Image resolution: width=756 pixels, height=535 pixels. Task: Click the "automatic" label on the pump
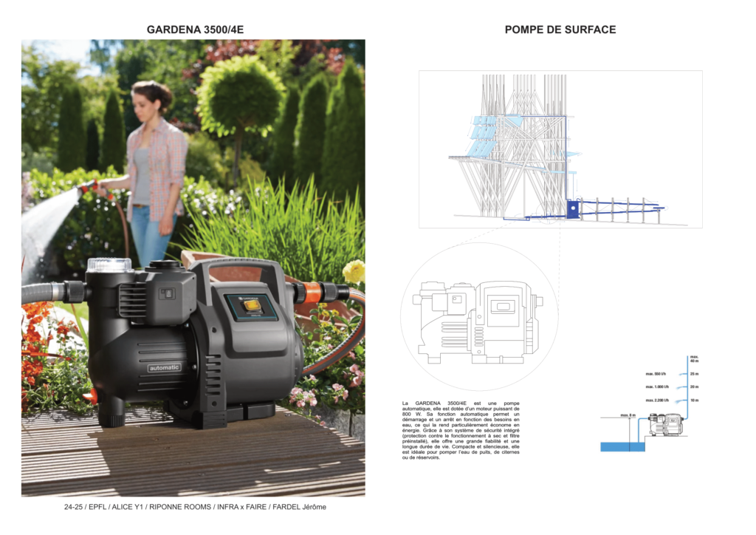(164, 367)
